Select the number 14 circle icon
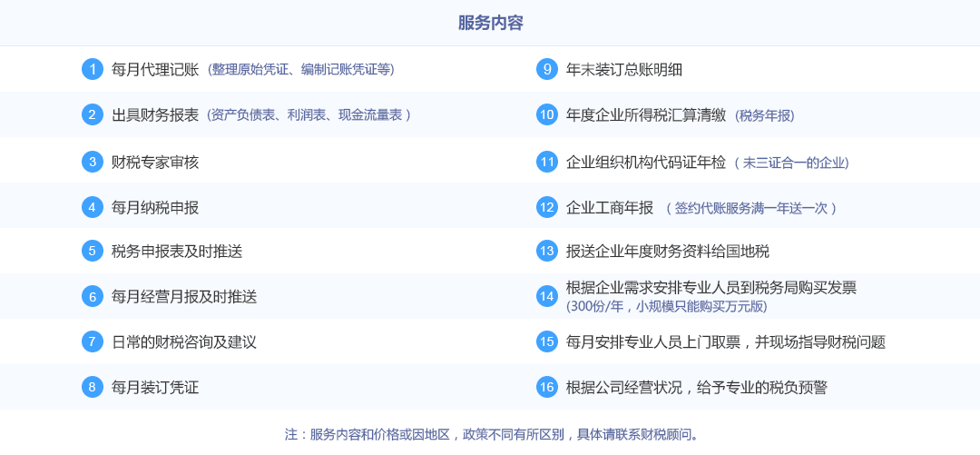Screen dimensions: 980x455 point(546,296)
